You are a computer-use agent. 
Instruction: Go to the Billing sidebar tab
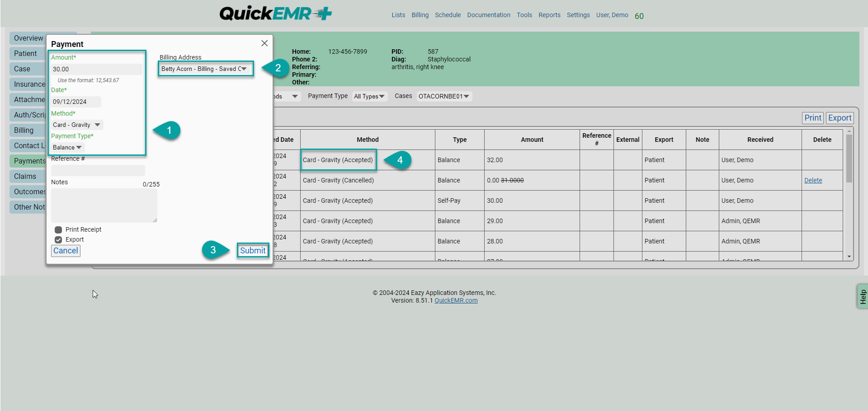pos(28,131)
